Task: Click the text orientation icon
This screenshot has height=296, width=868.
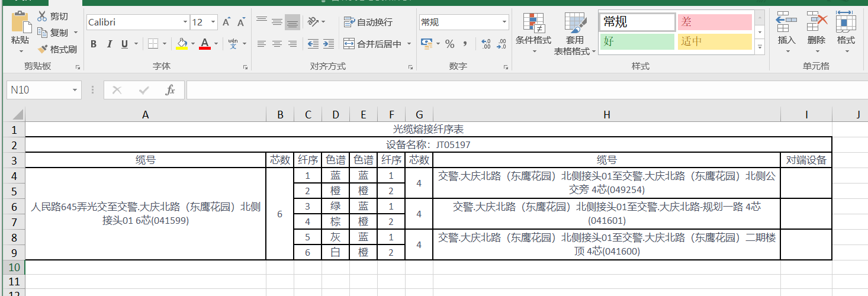Action: (313, 22)
